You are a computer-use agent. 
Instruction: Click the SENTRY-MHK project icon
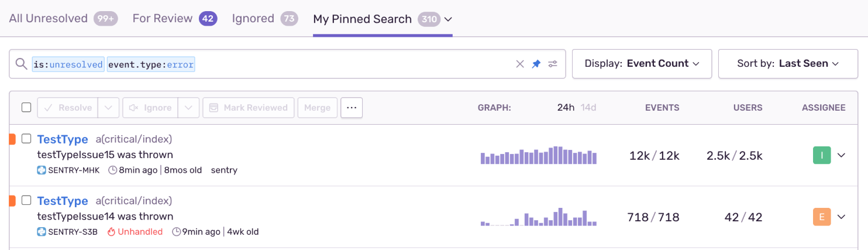42,170
